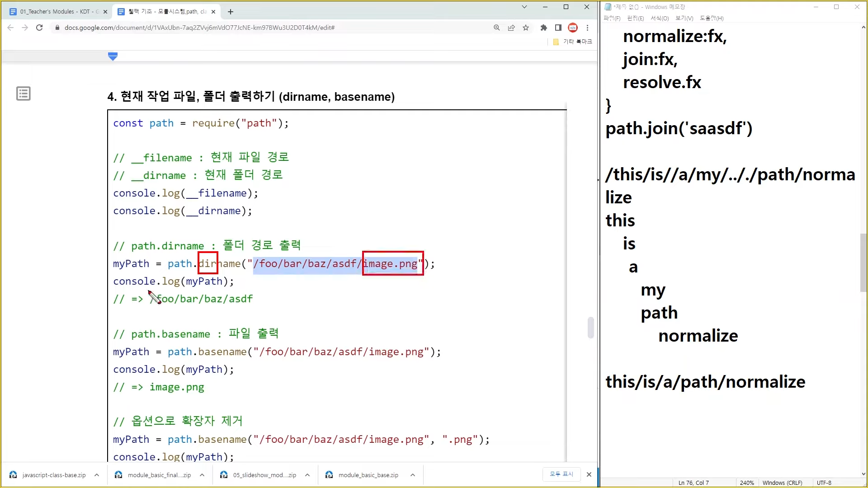Open the document outline icon
This screenshot has width=868, height=488.
(x=24, y=94)
